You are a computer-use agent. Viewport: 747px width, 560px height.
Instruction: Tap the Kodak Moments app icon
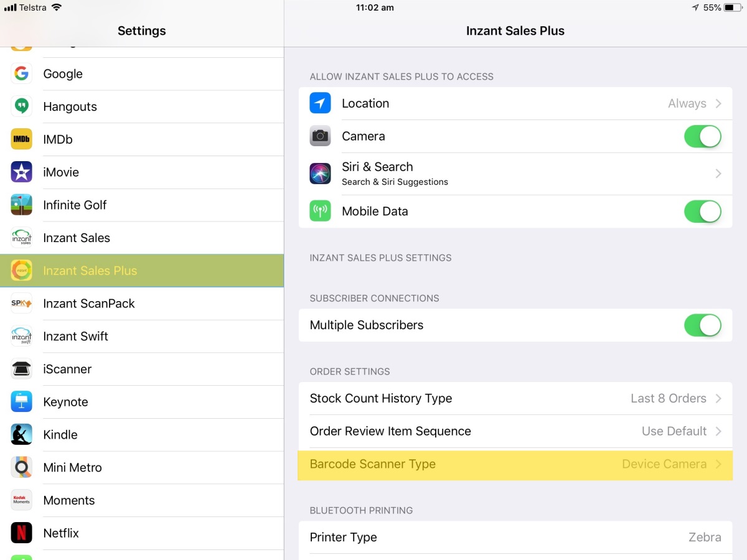22,500
